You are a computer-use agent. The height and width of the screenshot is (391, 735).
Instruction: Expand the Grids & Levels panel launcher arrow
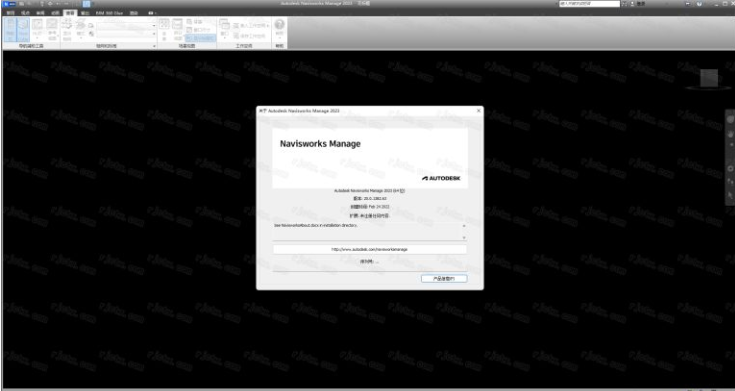(154, 46)
